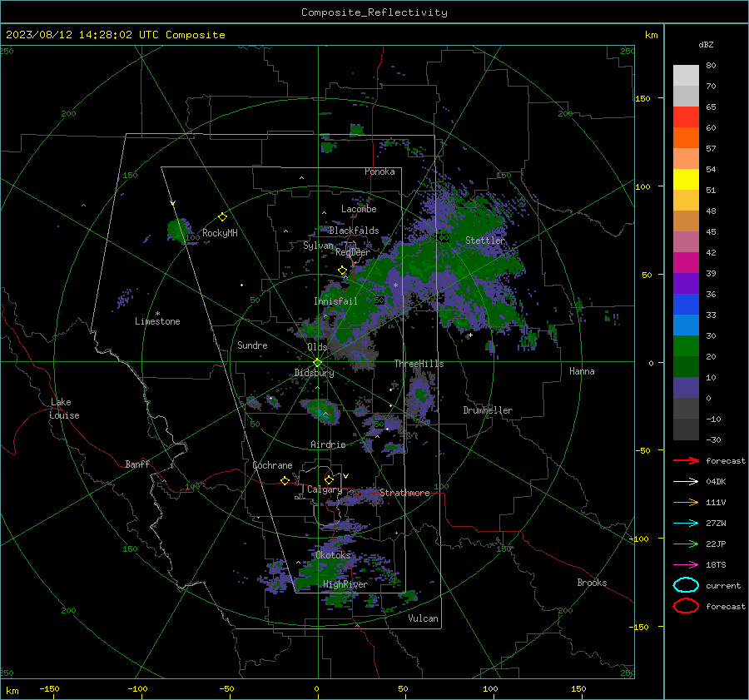Select the red 60-65 dBZ swatch
The image size is (749, 700).
[x=686, y=117]
